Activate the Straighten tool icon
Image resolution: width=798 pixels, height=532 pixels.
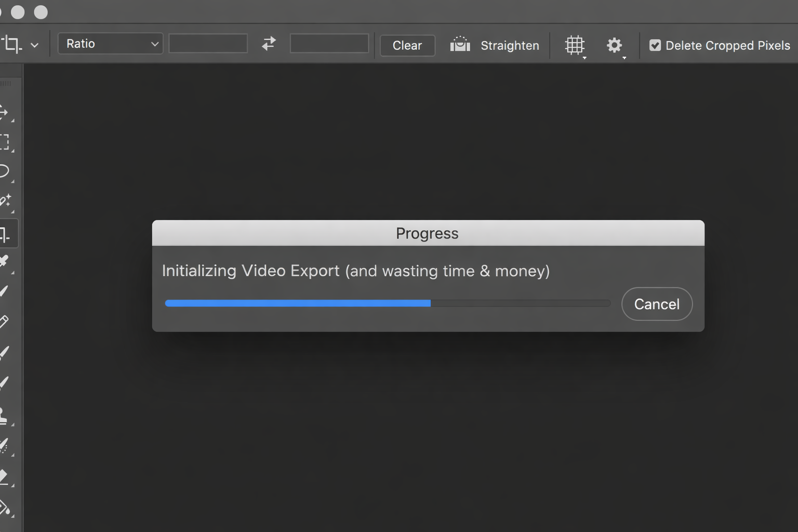point(459,45)
